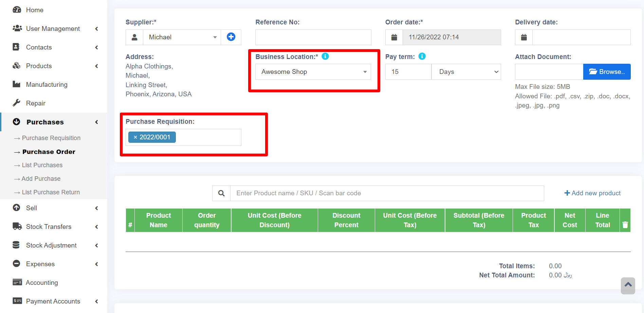Click the Business Location info icon
The height and width of the screenshot is (313, 644).
(325, 56)
